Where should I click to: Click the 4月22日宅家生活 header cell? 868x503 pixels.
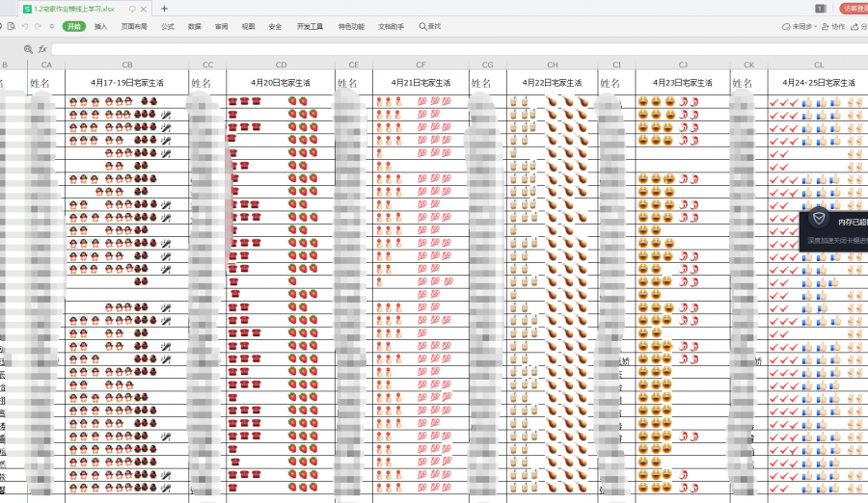(x=553, y=83)
